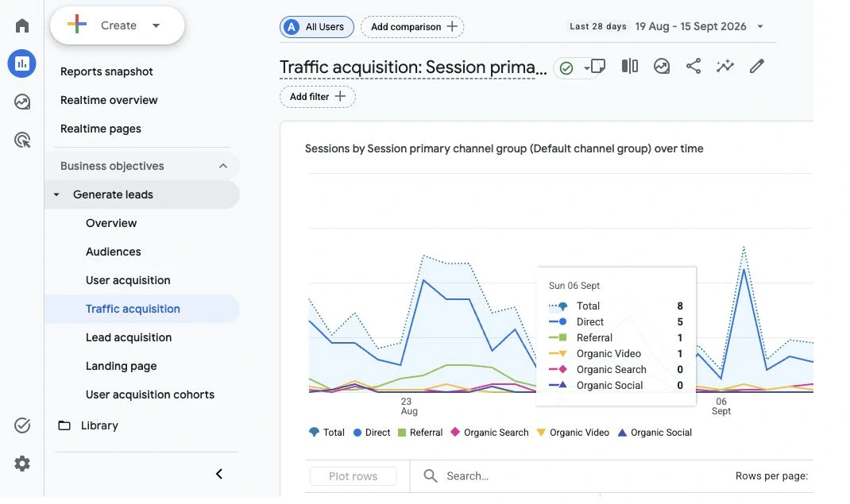Open the Overview report
Image resolution: width=850 pixels, height=504 pixels.
click(111, 223)
